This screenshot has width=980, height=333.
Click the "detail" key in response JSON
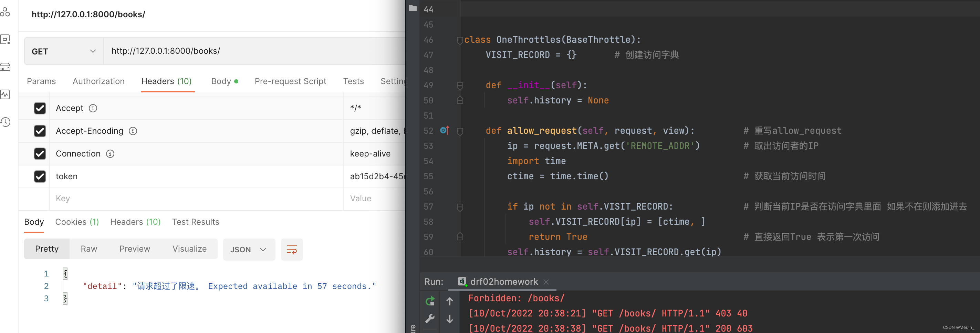click(102, 286)
